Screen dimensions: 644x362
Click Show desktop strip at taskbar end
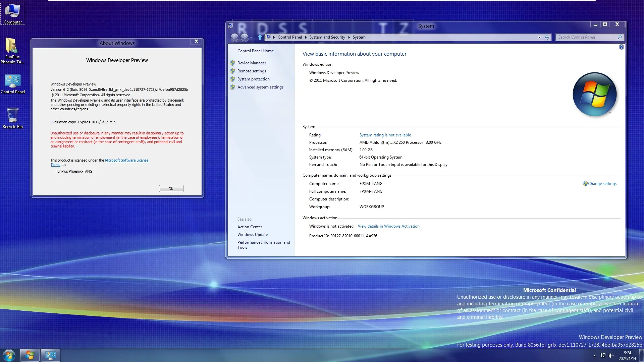tap(641, 355)
